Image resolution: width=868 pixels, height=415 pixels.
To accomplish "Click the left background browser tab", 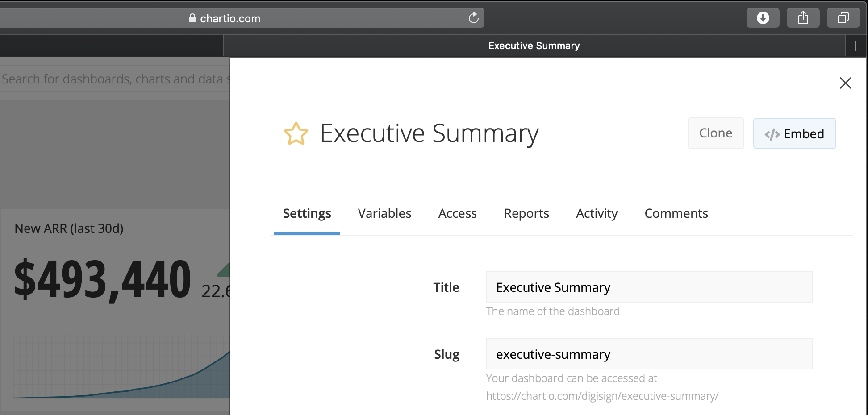I will pos(112,46).
